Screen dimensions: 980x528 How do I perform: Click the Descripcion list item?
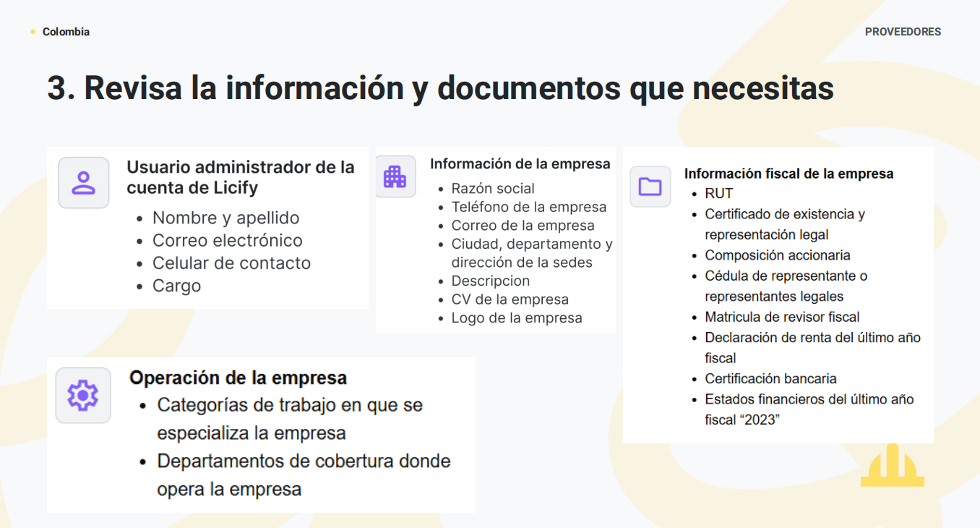[x=491, y=281]
